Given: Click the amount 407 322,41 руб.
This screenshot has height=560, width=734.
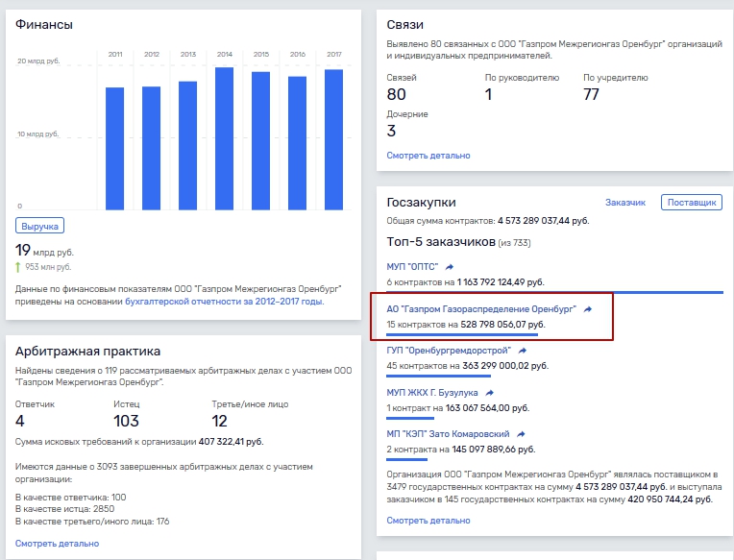Looking at the screenshot, I should 231,442.
